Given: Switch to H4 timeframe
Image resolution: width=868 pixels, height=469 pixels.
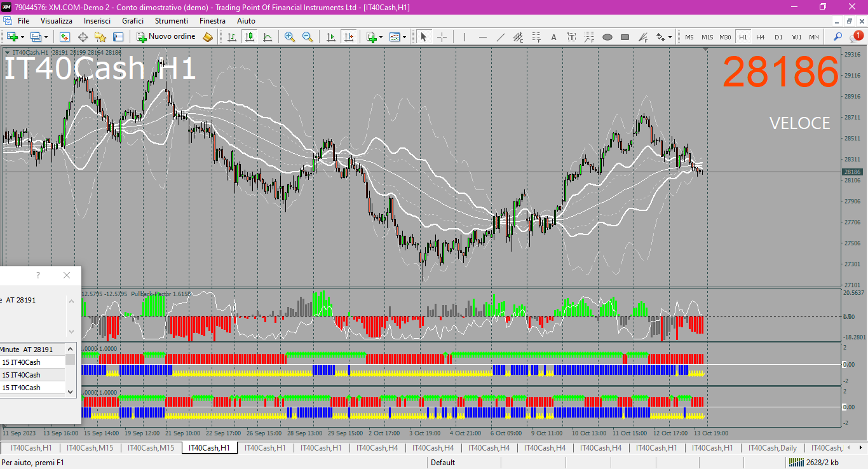Looking at the screenshot, I should pyautogui.click(x=761, y=37).
